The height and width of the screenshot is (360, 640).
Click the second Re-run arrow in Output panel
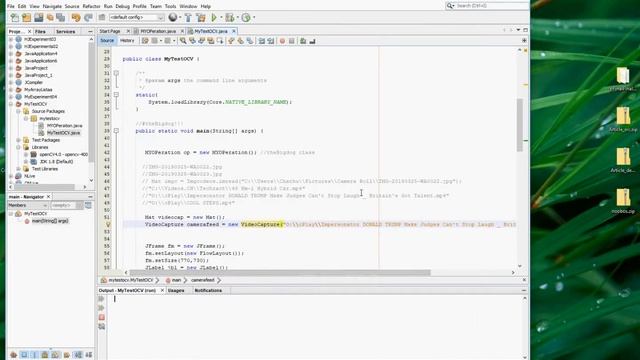[x=101, y=308]
